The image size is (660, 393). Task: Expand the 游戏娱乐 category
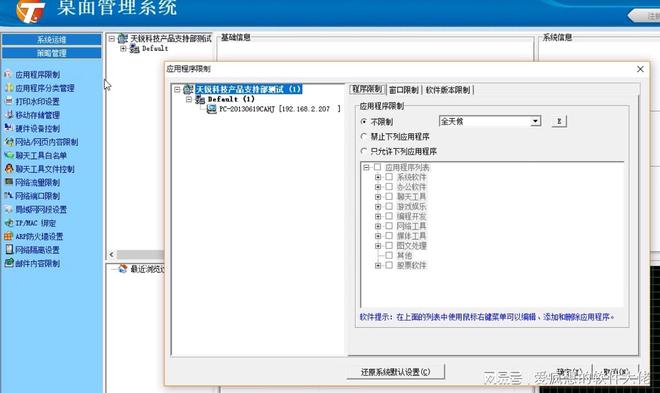[378, 206]
